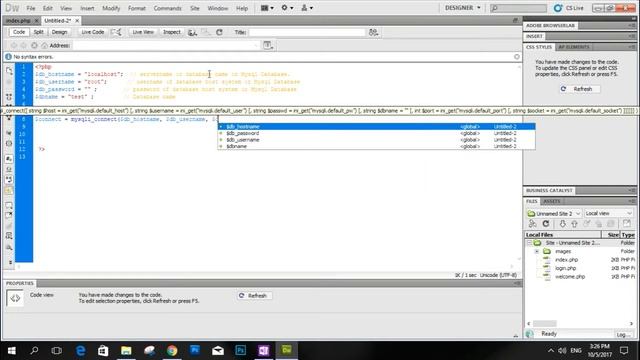This screenshot has width=640, height=360.
Task: Expand the images folder in Files panel
Action: (x=537, y=251)
